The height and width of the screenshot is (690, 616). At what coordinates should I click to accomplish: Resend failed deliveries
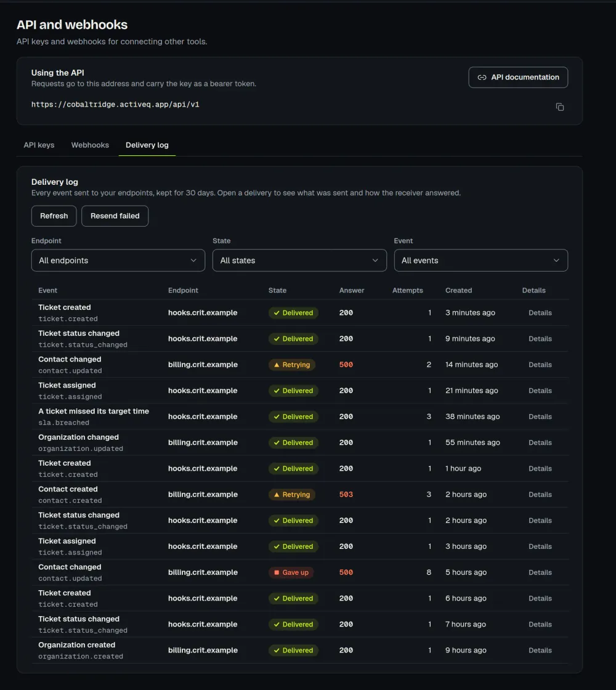(x=115, y=216)
